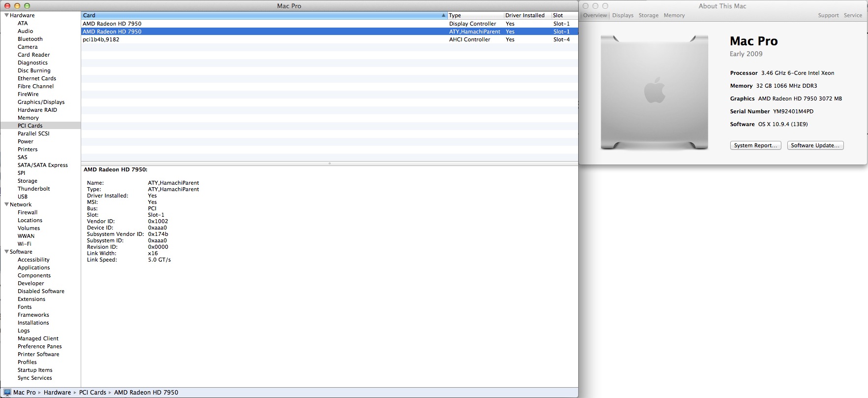Select ATA in the sidebar
Viewport: 868px width, 398px height.
click(23, 23)
